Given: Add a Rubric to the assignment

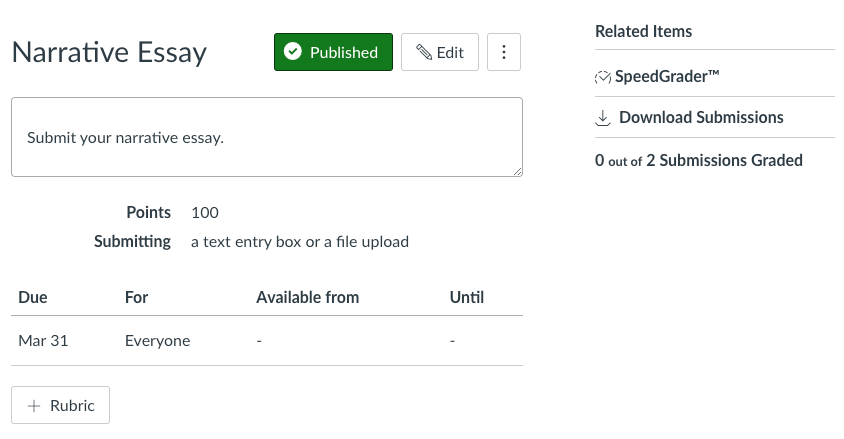Looking at the screenshot, I should tap(60, 405).
